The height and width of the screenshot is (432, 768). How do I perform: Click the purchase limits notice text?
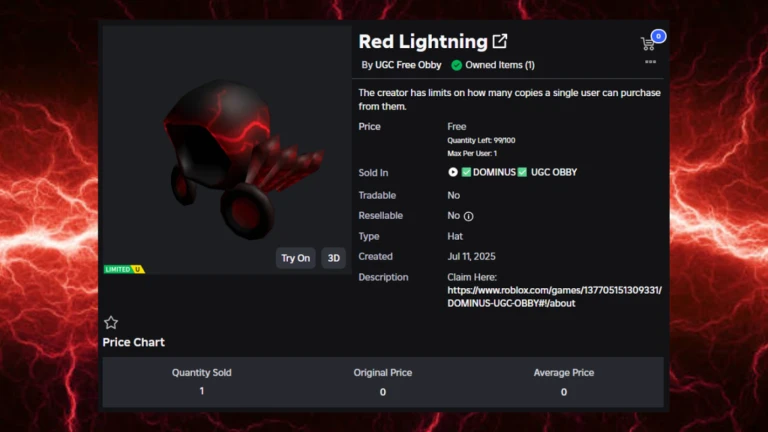(509, 99)
